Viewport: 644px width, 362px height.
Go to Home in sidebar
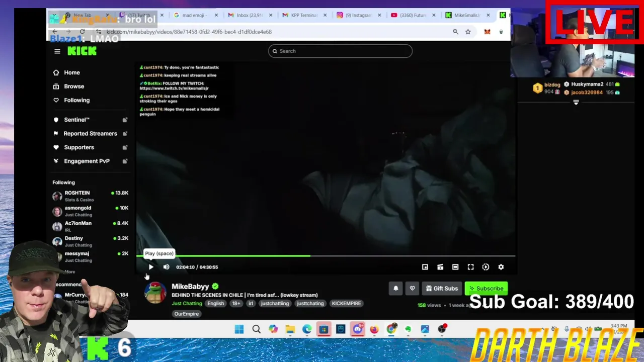click(x=71, y=72)
